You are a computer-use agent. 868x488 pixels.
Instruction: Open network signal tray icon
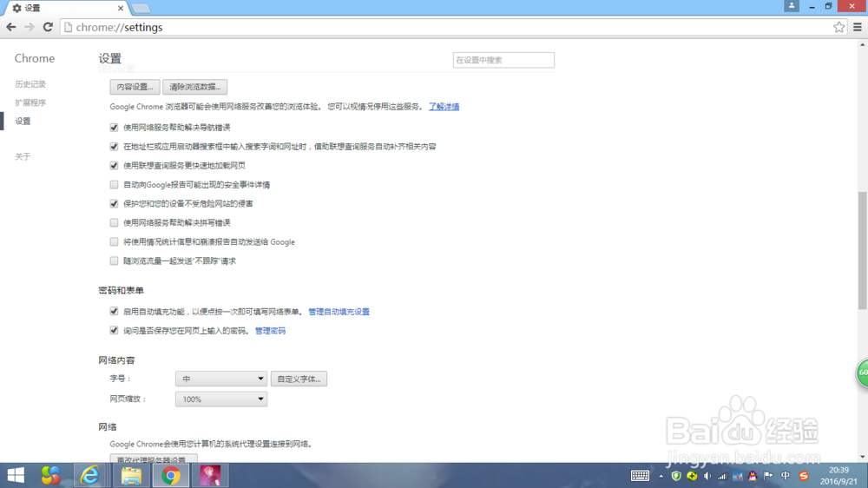pos(722,476)
